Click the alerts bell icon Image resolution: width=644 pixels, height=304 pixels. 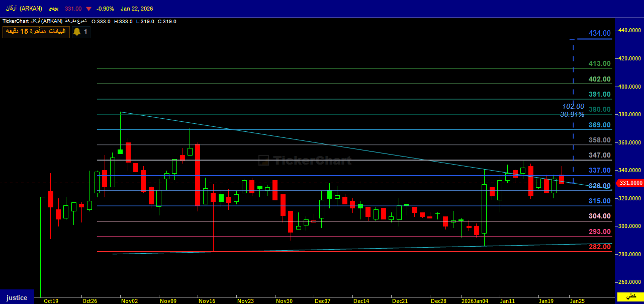pos(77,32)
